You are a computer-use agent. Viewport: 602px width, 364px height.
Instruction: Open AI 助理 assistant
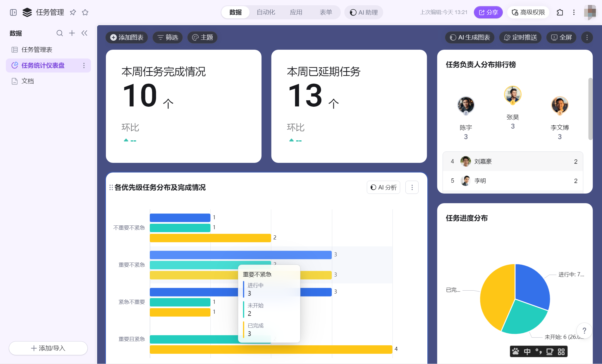tap(364, 12)
